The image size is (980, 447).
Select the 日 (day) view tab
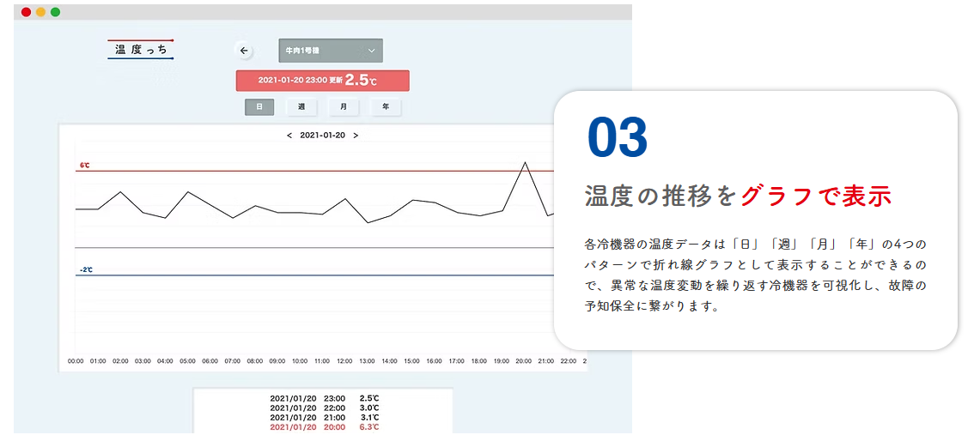pyautogui.click(x=259, y=106)
